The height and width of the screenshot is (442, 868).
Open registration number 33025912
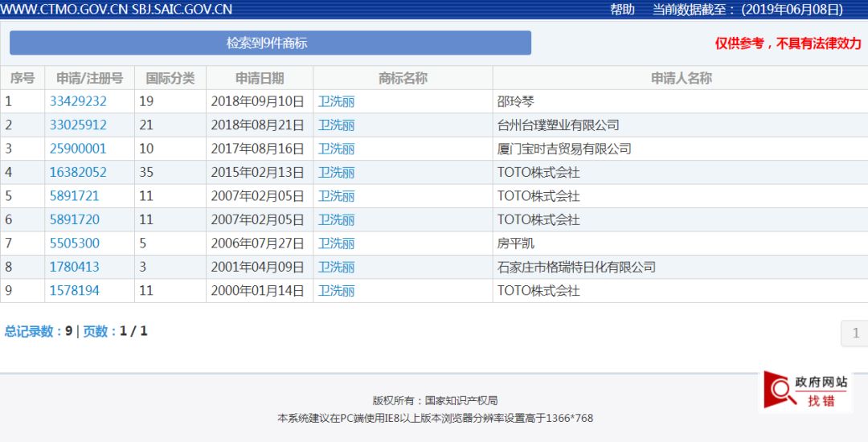click(78, 125)
